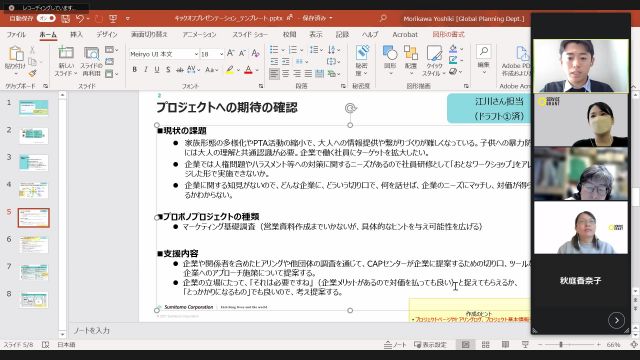The height and width of the screenshot is (360, 640).
Task: Click the bullets list icon
Action: click(x=274, y=49)
